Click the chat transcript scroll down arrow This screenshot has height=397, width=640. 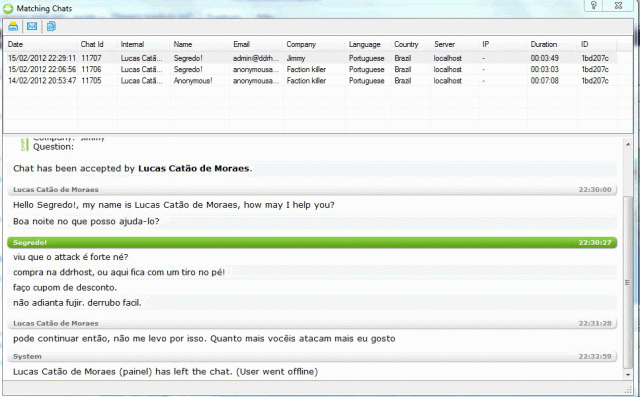[628, 374]
